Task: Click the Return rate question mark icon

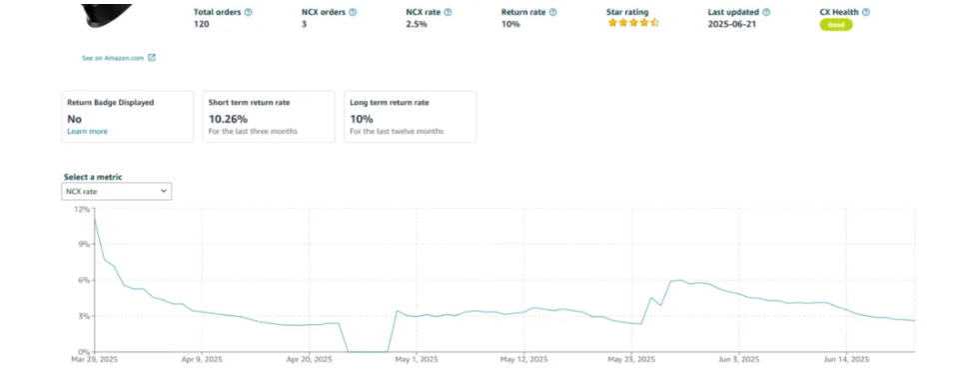Action: (x=552, y=12)
